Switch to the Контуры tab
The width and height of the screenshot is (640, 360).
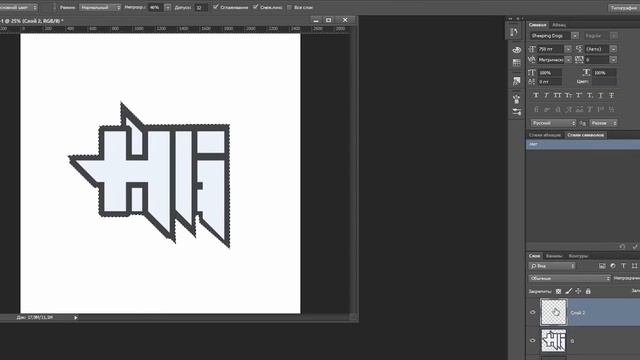click(x=578, y=256)
